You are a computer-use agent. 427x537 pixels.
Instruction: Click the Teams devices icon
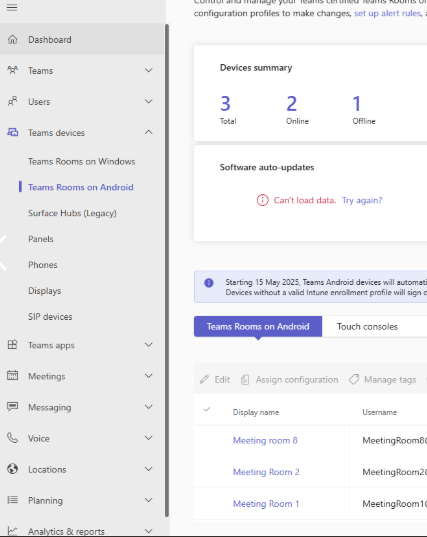pos(13,132)
